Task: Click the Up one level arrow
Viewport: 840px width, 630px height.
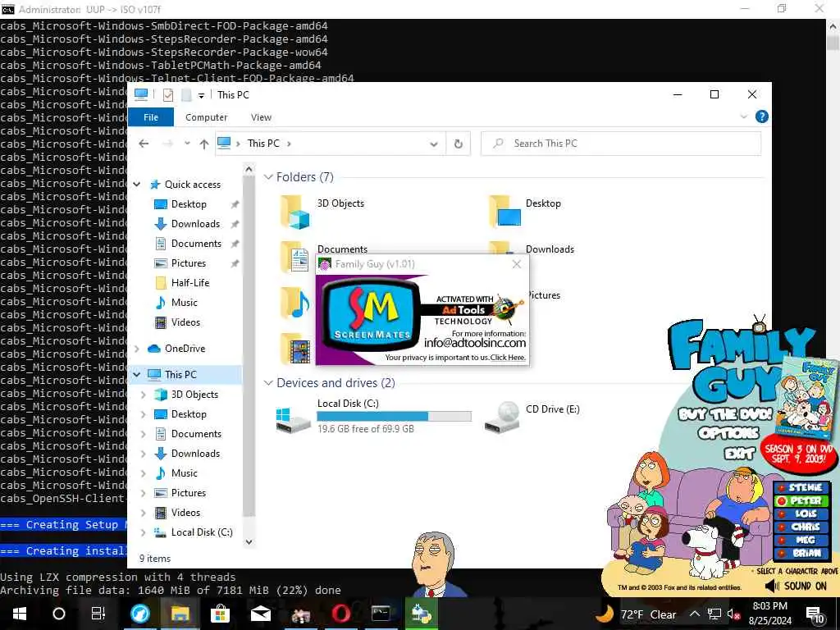Action: 203,144
